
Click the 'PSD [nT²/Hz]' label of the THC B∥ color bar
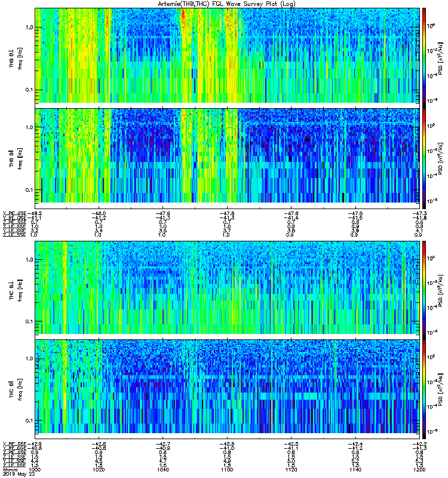point(441,390)
